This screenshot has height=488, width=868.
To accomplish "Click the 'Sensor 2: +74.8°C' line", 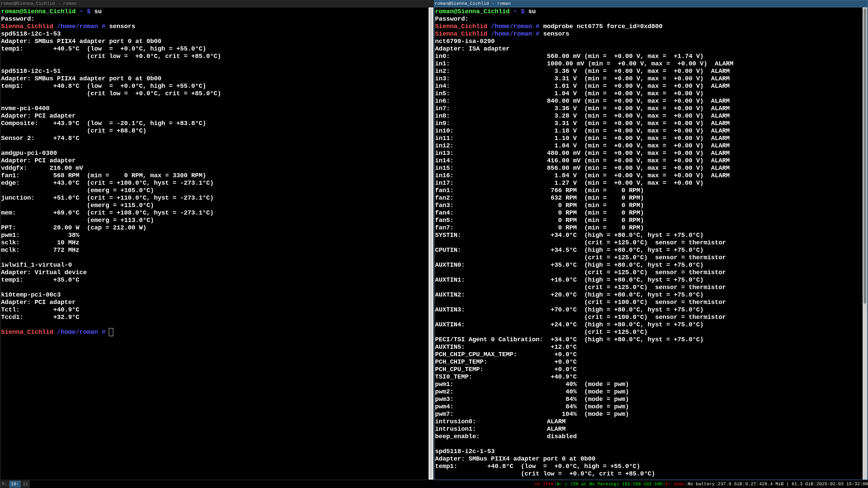I will click(40, 138).
